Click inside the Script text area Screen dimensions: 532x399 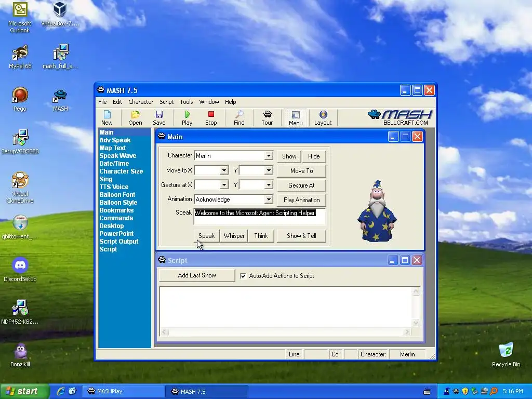pyautogui.click(x=286, y=307)
